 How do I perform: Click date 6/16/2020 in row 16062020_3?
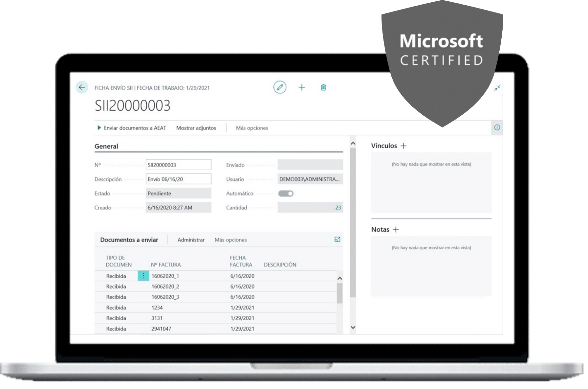(242, 297)
